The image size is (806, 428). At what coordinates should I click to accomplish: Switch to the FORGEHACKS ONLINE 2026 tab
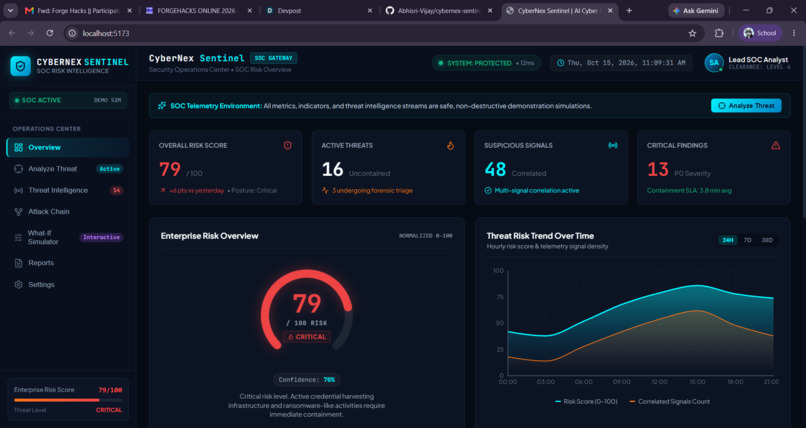tap(198, 10)
